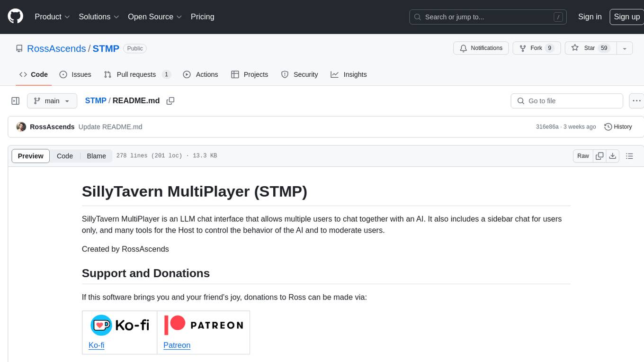
Task: Open the Raw file view
Action: [583, 156]
